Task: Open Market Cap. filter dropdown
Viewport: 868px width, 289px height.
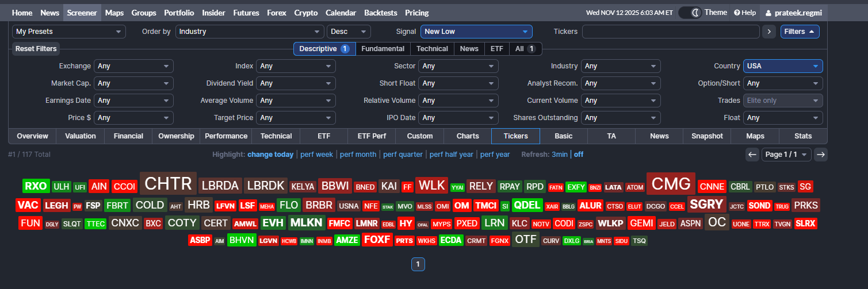Action: pyautogui.click(x=133, y=83)
